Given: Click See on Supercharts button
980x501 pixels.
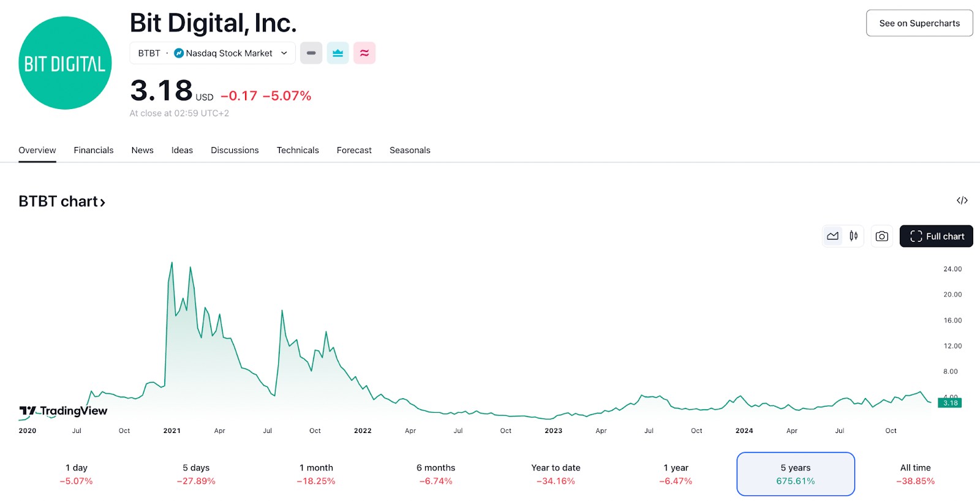Looking at the screenshot, I should pyautogui.click(x=919, y=23).
